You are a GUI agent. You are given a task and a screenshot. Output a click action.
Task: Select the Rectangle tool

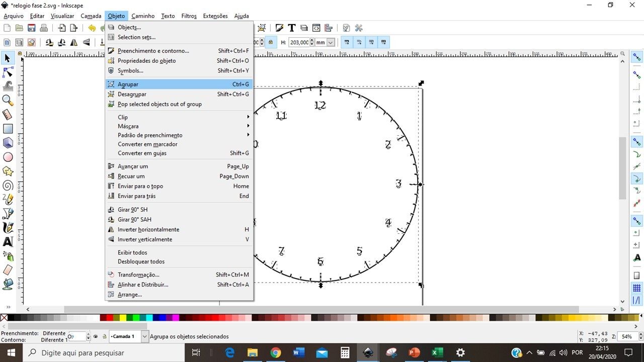click(x=8, y=129)
